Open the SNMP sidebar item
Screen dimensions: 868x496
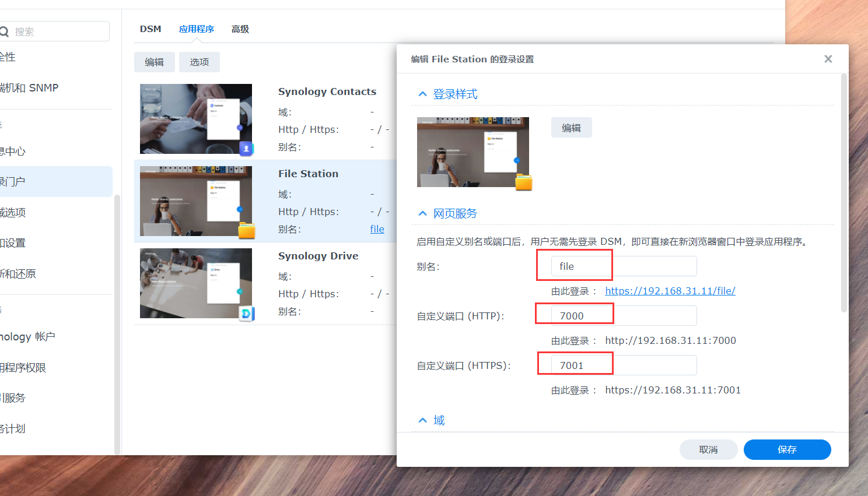tap(56, 88)
